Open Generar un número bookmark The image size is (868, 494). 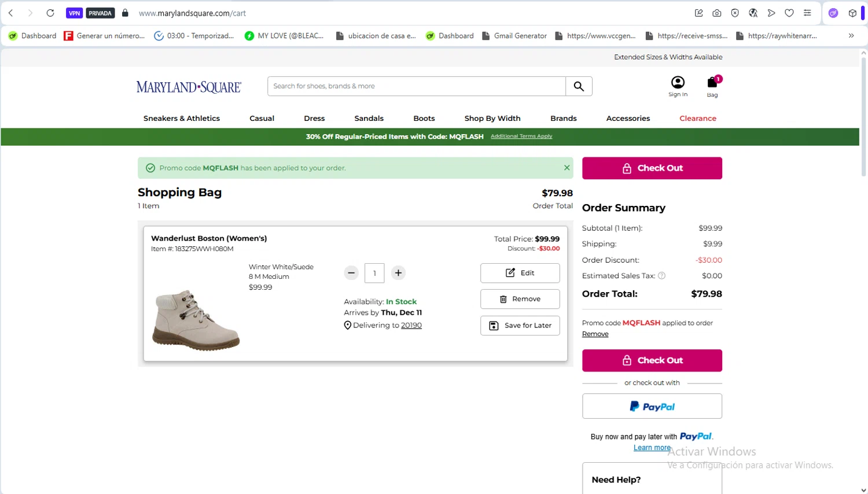click(105, 36)
